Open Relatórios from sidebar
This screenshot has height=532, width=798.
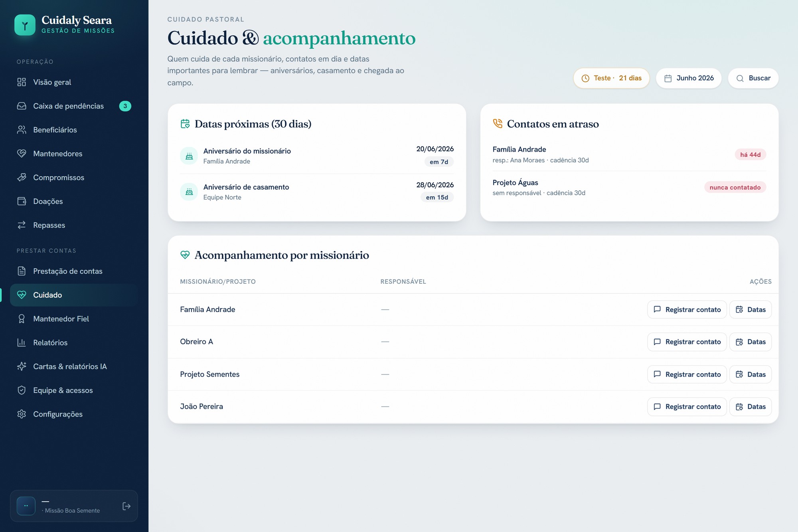[x=74, y=342]
